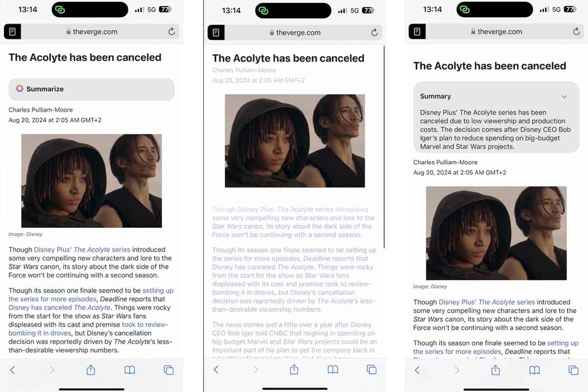Reload the page on the screen with Summarize button
The height and width of the screenshot is (392, 588).
pos(171,32)
